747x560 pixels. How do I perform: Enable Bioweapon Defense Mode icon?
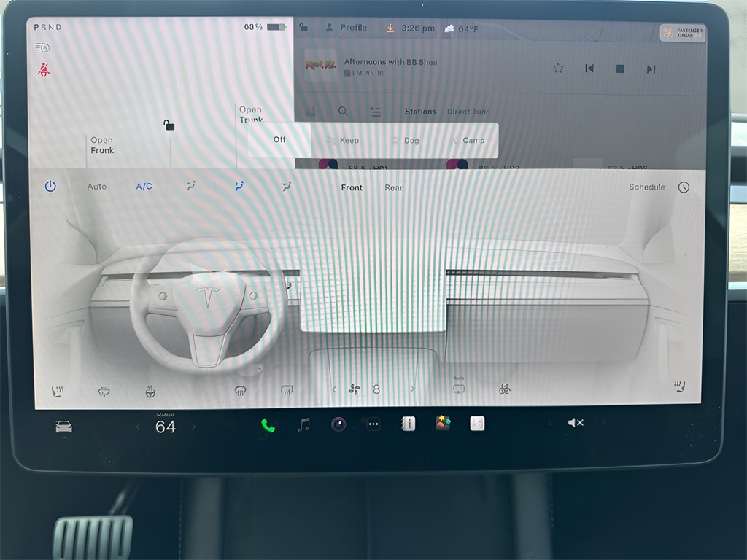(x=504, y=389)
